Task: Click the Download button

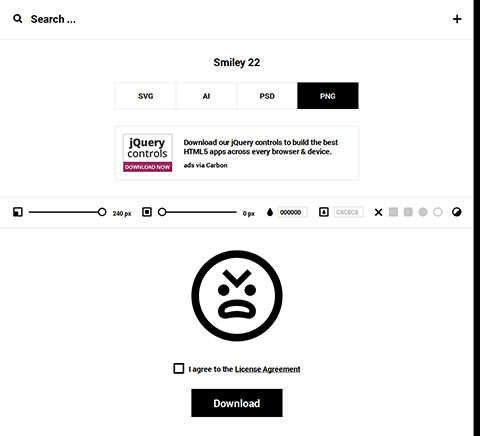Action: (237, 403)
